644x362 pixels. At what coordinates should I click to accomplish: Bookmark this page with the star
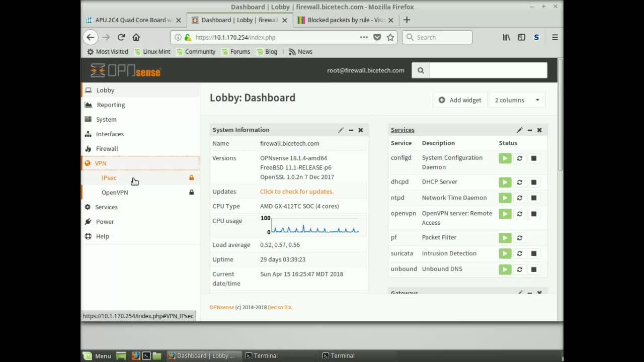tap(390, 37)
